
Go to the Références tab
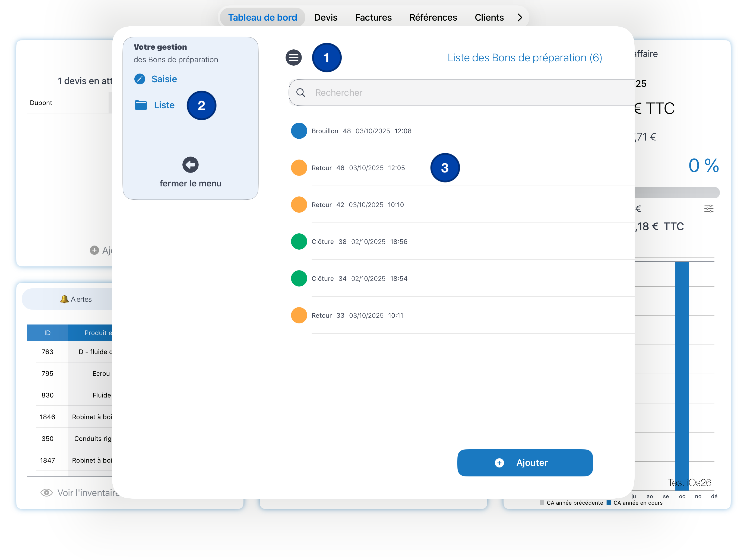[x=433, y=18]
